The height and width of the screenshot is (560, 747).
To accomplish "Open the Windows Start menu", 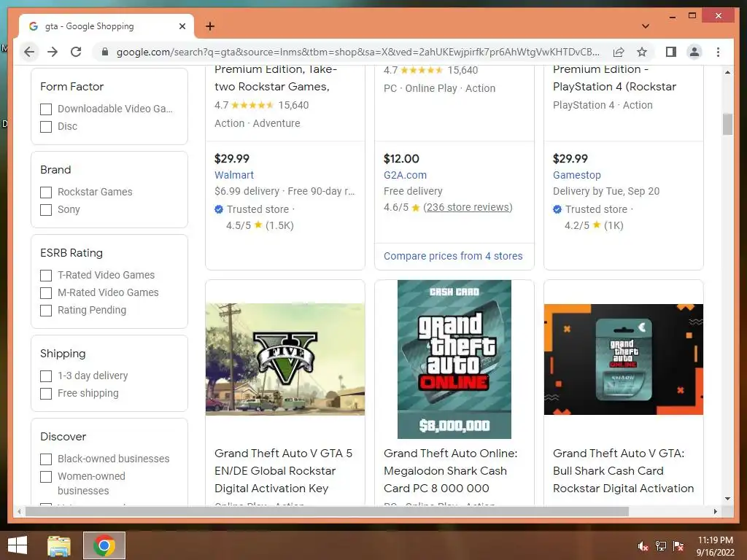I will 18,545.
